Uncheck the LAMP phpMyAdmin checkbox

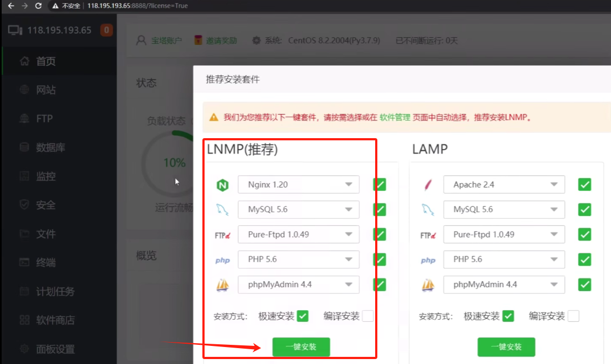(585, 285)
